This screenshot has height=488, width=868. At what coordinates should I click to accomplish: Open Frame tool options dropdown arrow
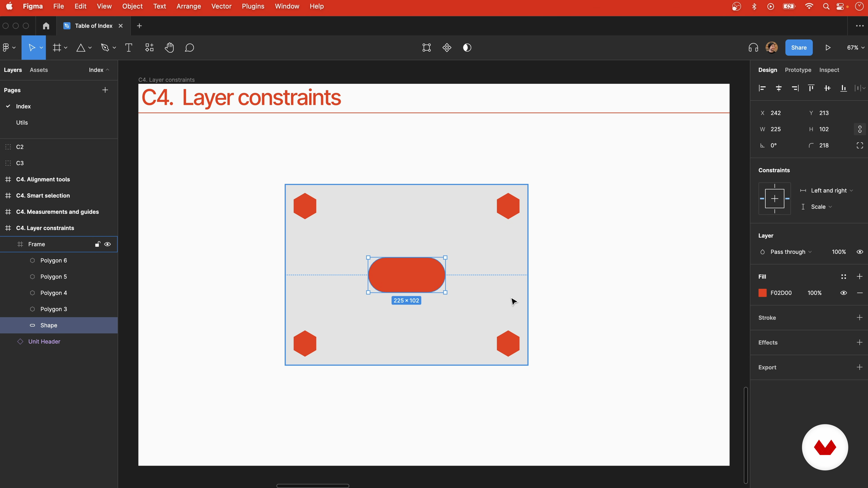(x=66, y=48)
